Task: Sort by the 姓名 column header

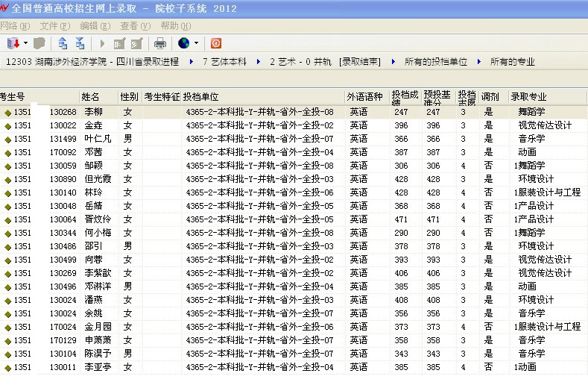Action: tap(91, 97)
